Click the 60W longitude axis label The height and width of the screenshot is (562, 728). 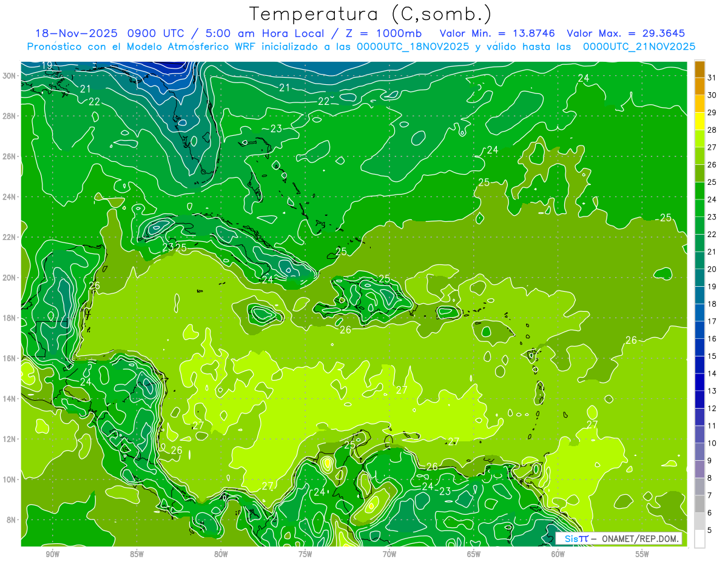click(558, 554)
